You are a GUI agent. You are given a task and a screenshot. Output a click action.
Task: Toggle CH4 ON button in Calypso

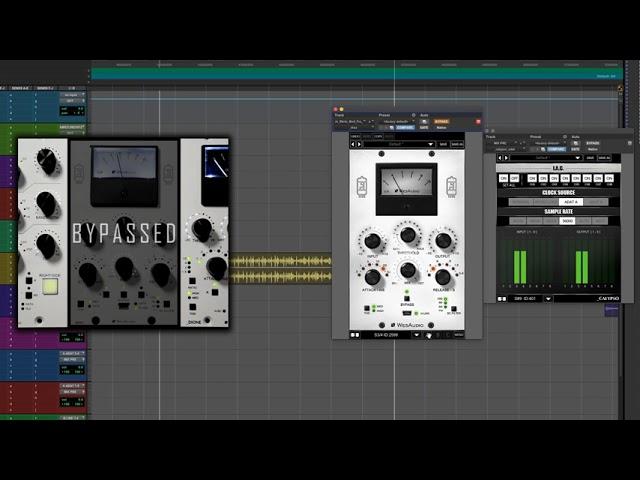point(565,178)
